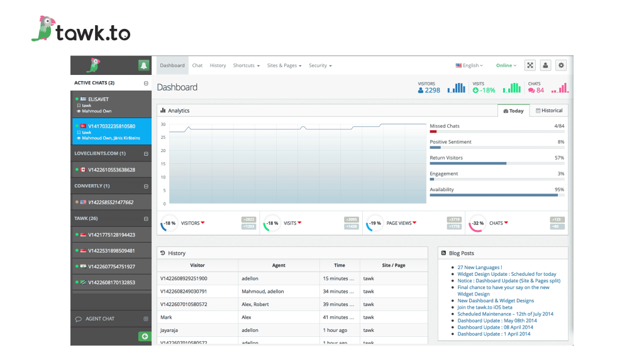Collapse the LOVECLIENTS.COM chat group
Viewport: 644px width, 362px height.
coord(146,153)
